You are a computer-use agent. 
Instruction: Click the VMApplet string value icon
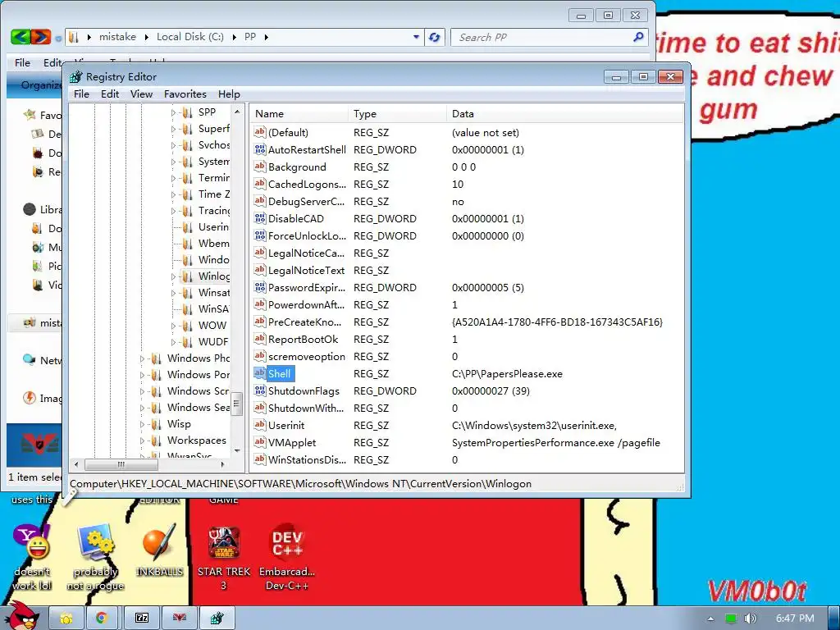260,442
